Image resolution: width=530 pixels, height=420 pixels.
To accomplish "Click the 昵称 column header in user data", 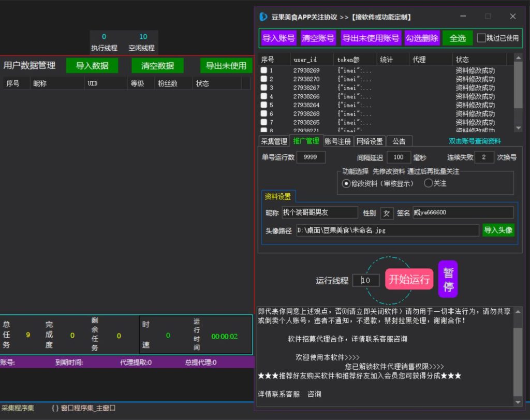I will click(57, 83).
